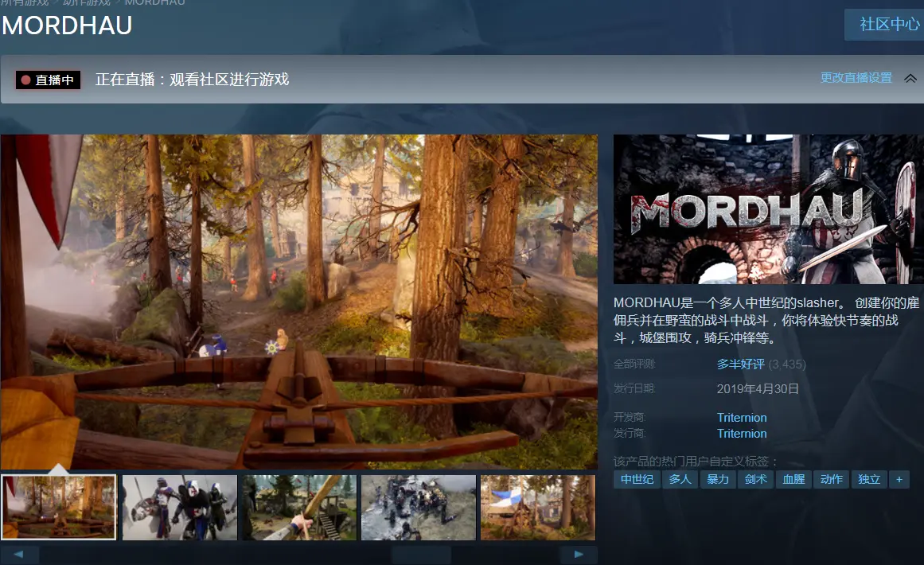
Task: Open the 多半好评 reviews link
Action: 741,364
